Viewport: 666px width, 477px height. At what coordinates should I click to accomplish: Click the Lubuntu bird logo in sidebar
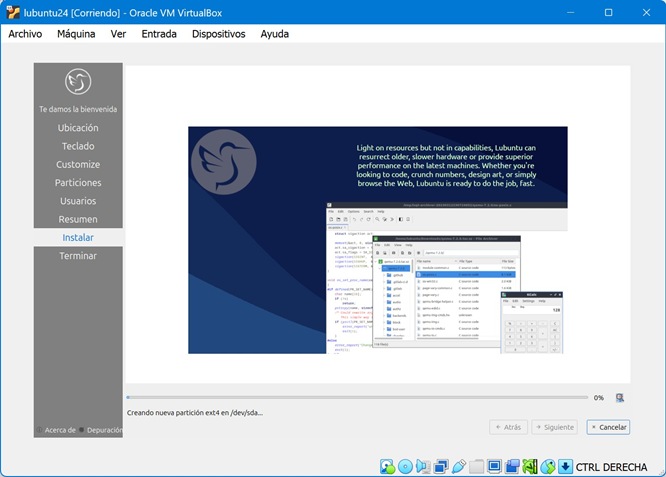78,82
